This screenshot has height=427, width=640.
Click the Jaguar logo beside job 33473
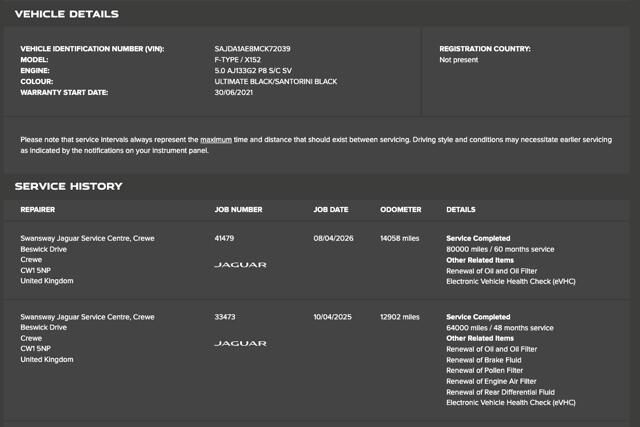(240, 344)
